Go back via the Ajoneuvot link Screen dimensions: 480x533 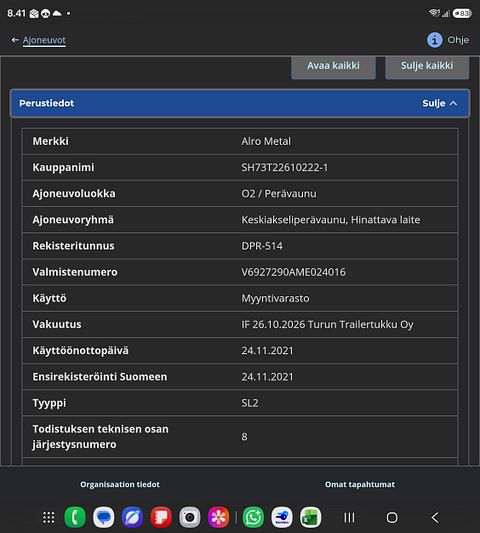(x=44, y=40)
